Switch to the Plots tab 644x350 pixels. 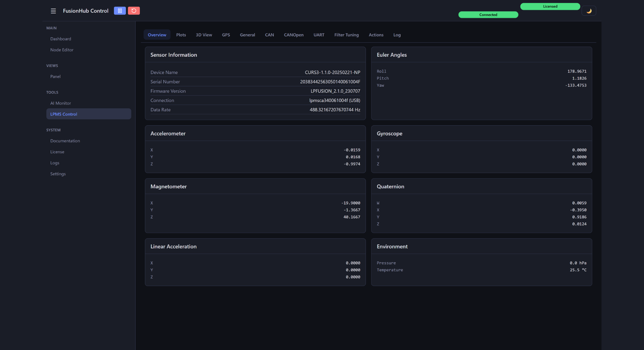click(181, 35)
